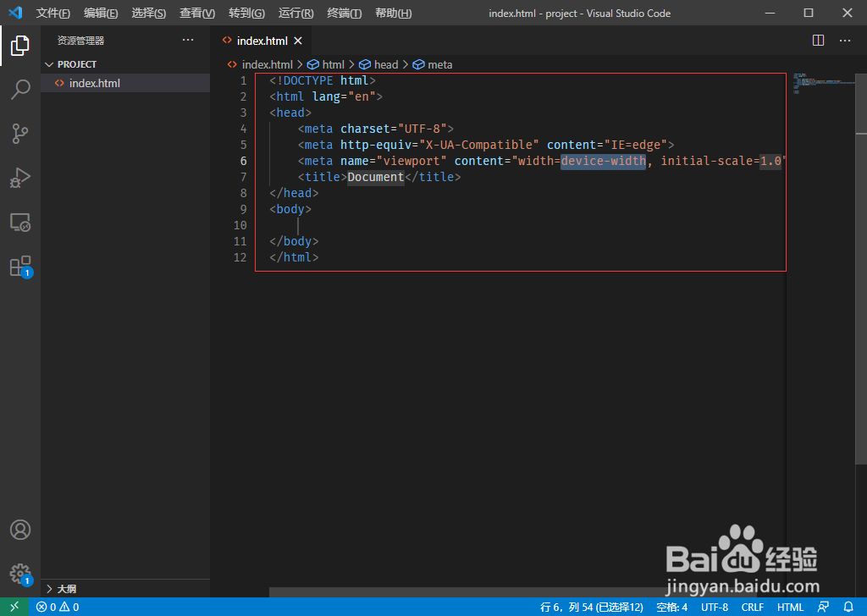Click the html cube icon in breadcrumb
This screenshot has width=867, height=616.
pos(313,64)
